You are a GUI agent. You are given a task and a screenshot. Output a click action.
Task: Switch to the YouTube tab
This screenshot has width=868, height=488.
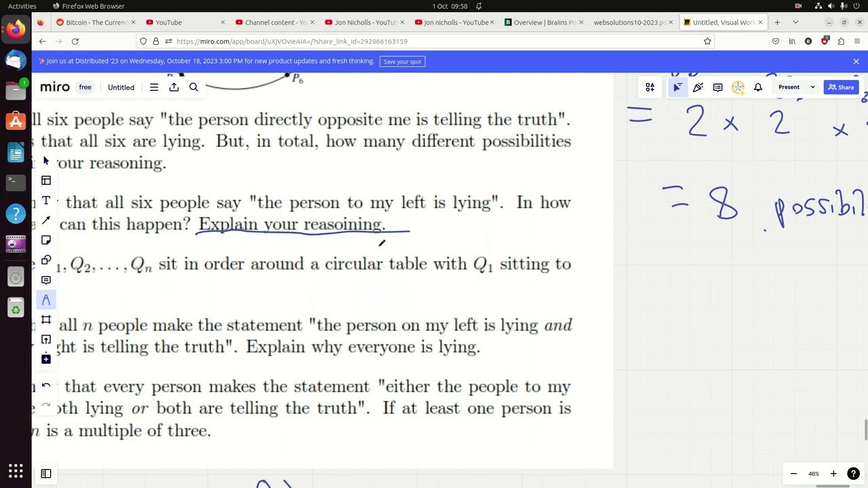coord(182,22)
